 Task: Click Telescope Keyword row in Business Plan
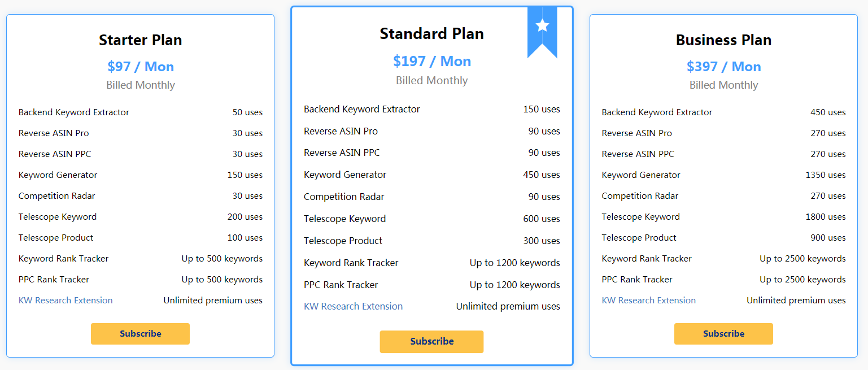[x=640, y=217]
